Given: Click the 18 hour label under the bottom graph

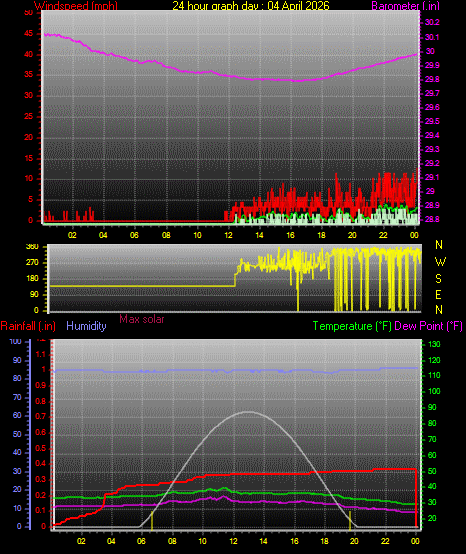Looking at the screenshot, I should 324,541.
